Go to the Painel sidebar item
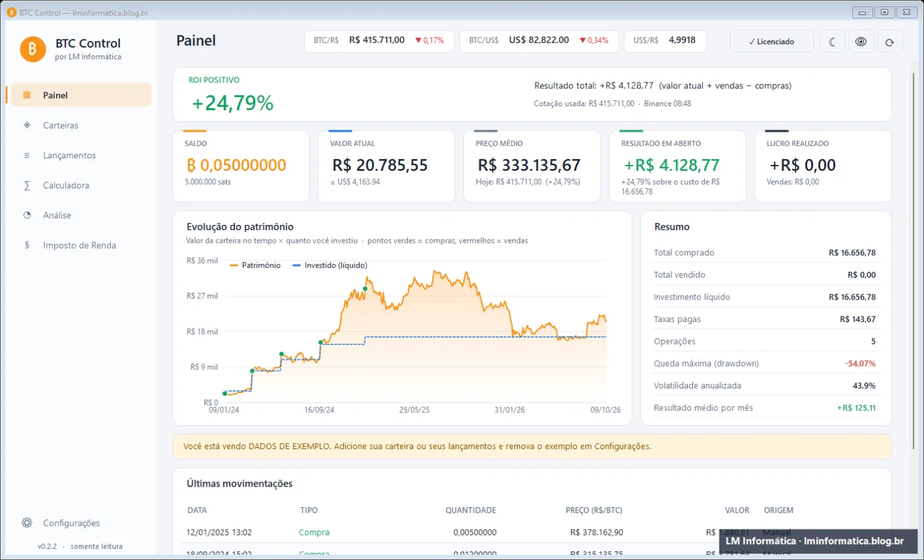This screenshot has width=924, height=560. coord(81,94)
